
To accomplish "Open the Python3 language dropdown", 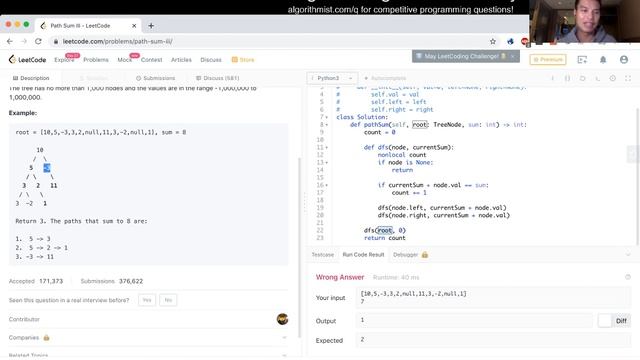I will pyautogui.click(x=332, y=78).
